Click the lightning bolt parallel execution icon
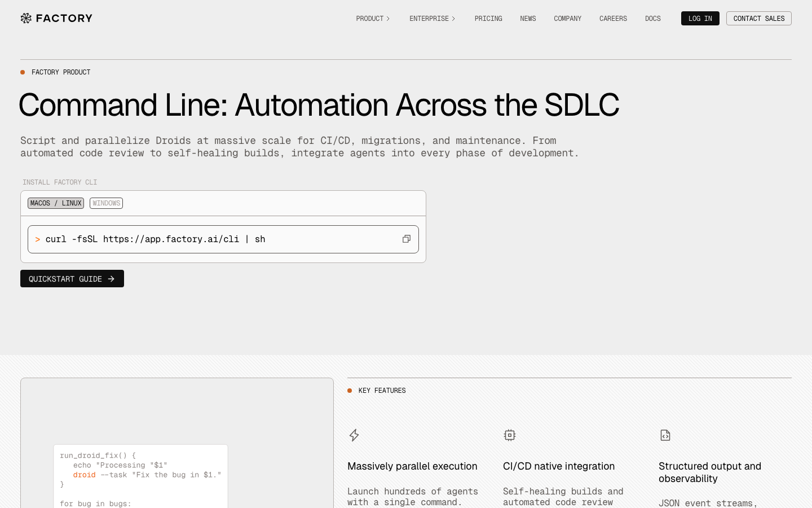812x508 pixels. (x=354, y=435)
